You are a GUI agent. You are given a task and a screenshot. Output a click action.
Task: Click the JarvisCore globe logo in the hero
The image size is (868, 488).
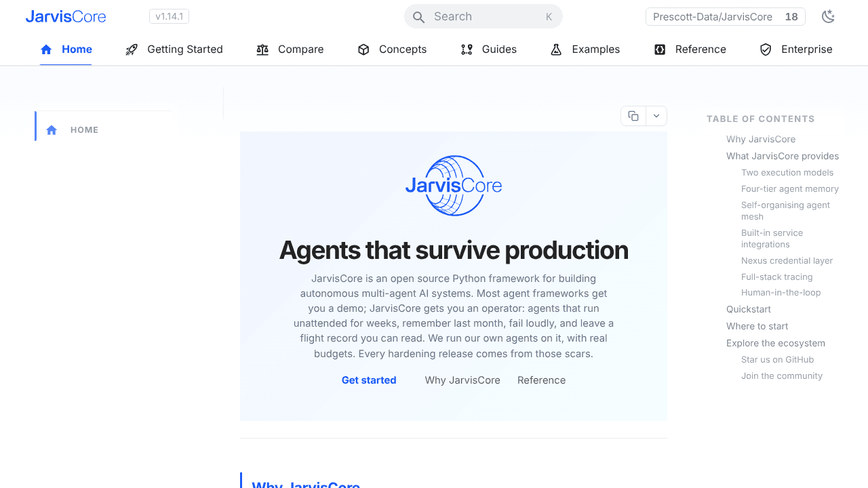coord(454,186)
